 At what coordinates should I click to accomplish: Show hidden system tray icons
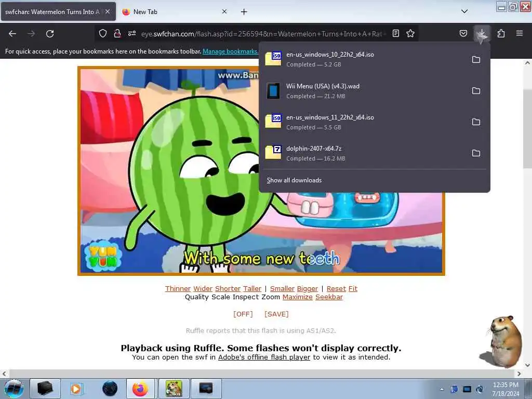click(x=442, y=389)
